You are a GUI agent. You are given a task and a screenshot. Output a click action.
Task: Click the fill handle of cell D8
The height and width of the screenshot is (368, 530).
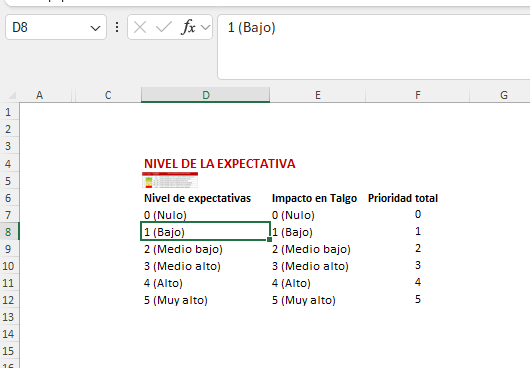pyautogui.click(x=269, y=240)
